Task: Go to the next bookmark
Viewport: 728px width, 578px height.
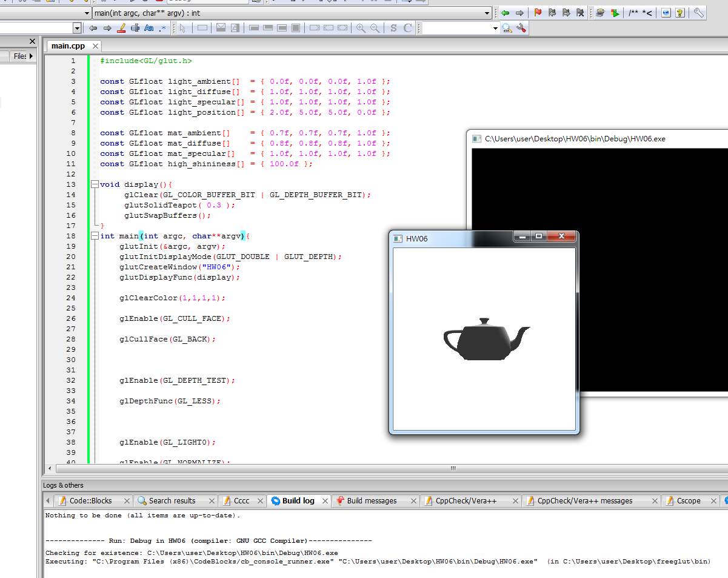Action: pyautogui.click(x=566, y=13)
